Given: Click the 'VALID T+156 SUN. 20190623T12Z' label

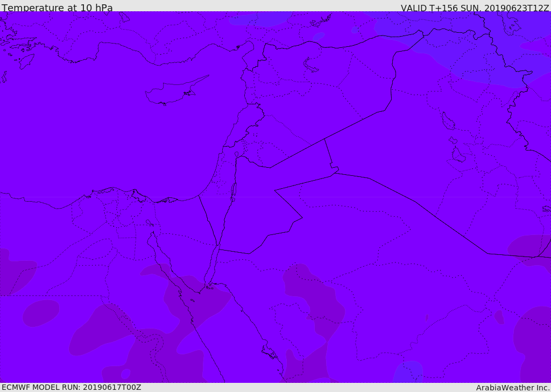Looking at the screenshot, I should click(x=475, y=8).
